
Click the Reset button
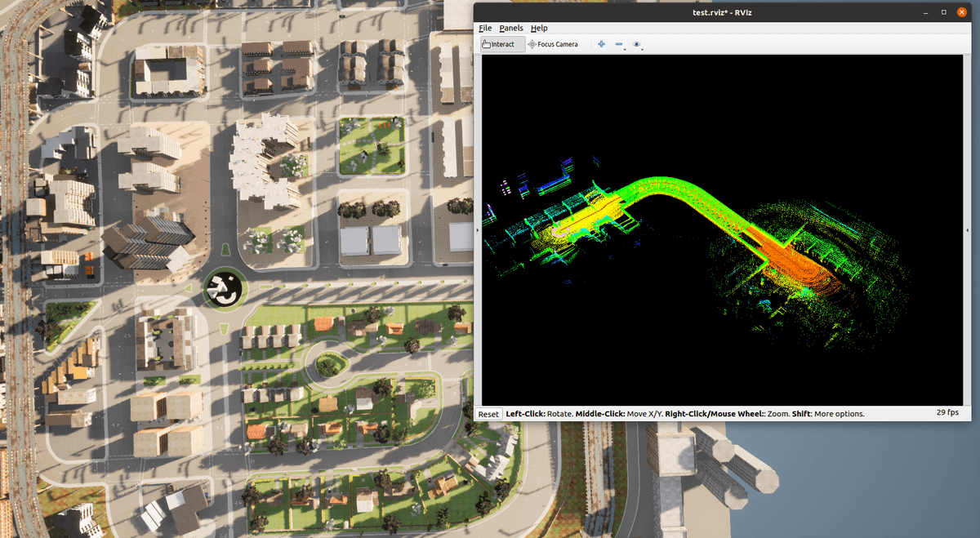(488, 414)
